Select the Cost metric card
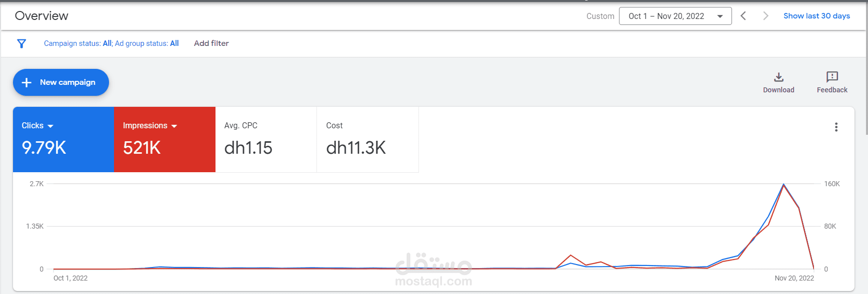 tap(367, 140)
